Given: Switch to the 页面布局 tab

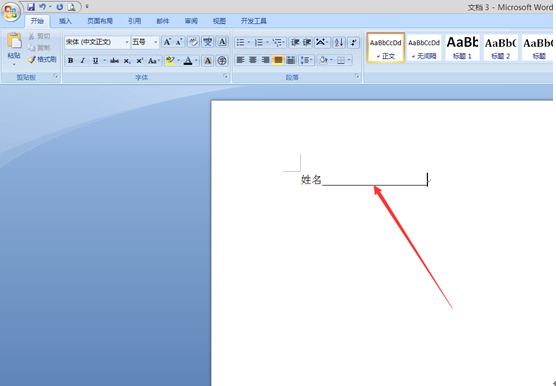Looking at the screenshot, I should tap(100, 21).
